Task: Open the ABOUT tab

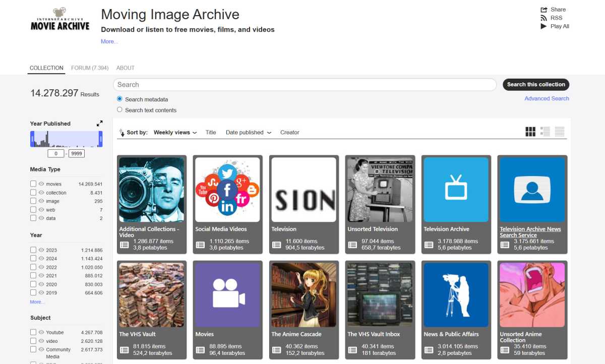Action: 125,68
